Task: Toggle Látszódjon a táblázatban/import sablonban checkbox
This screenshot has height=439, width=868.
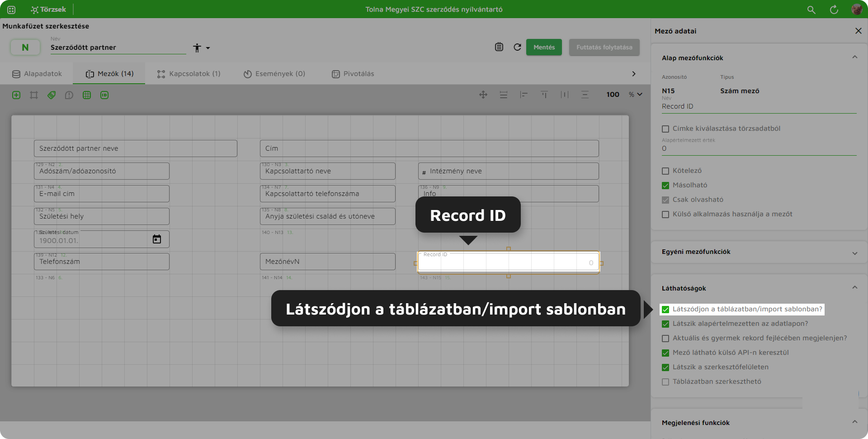Action: [665, 310]
